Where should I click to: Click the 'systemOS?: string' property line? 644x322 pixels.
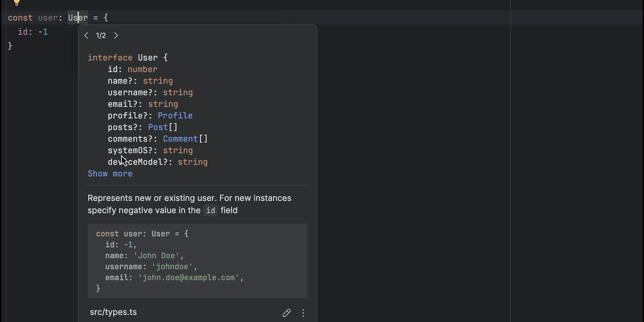click(150, 151)
